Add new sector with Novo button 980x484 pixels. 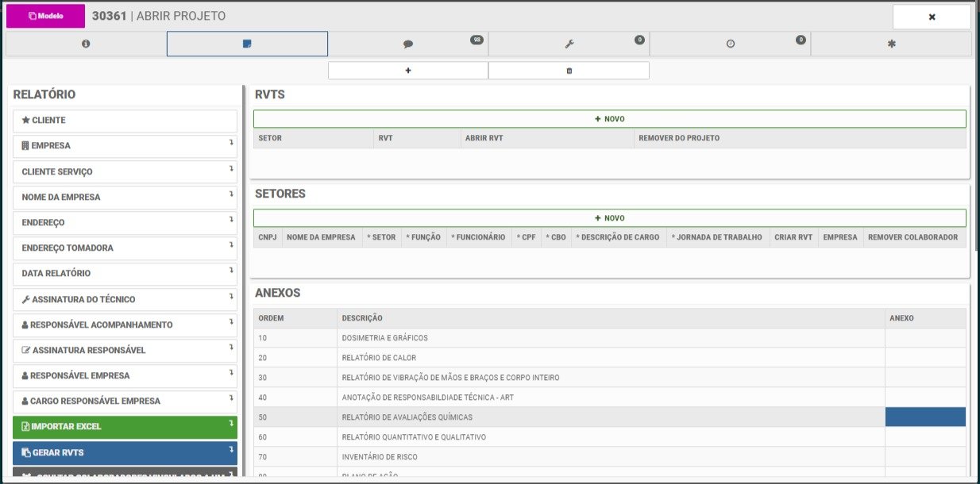(x=609, y=218)
